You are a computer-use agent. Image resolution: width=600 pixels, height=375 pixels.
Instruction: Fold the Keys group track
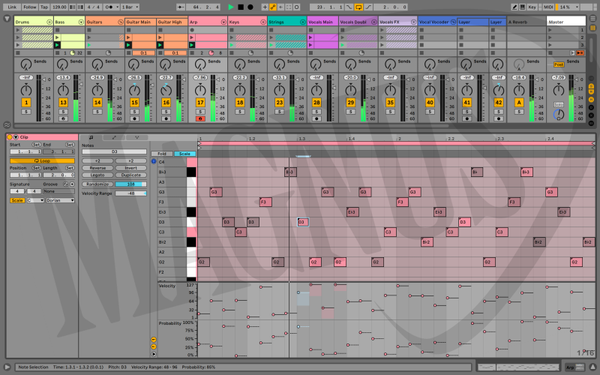[263, 22]
